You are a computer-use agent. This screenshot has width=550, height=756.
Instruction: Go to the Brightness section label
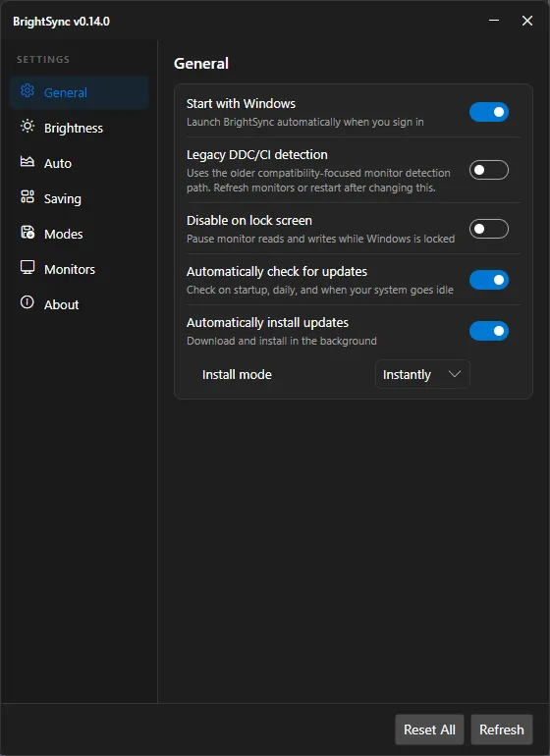pos(74,129)
